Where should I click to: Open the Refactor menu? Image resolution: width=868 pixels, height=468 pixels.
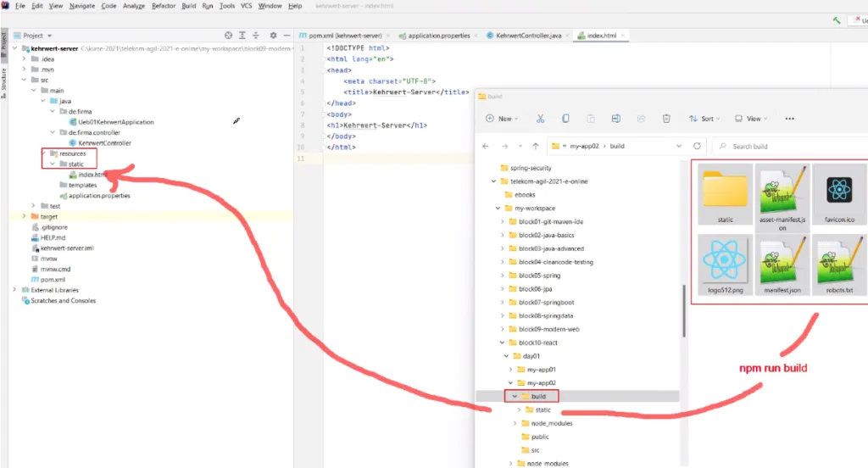click(x=164, y=6)
